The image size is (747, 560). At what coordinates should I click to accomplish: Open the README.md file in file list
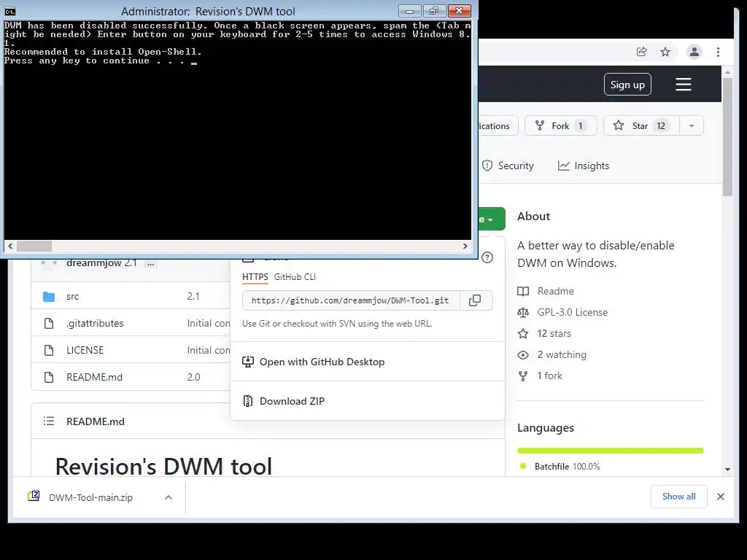94,377
